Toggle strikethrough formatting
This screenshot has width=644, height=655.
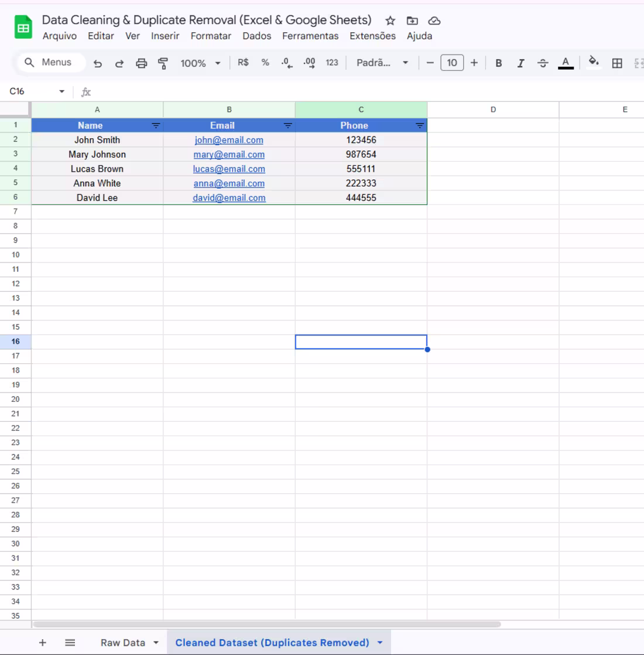point(542,63)
